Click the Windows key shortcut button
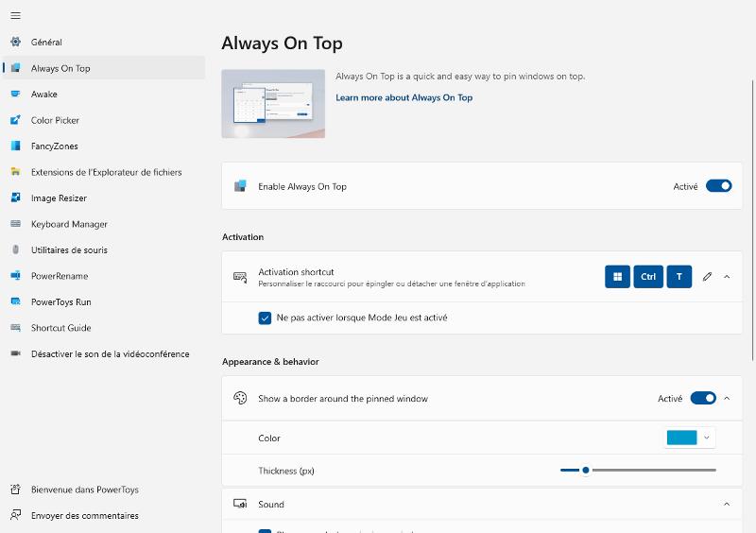This screenshot has width=756, height=533. click(617, 276)
